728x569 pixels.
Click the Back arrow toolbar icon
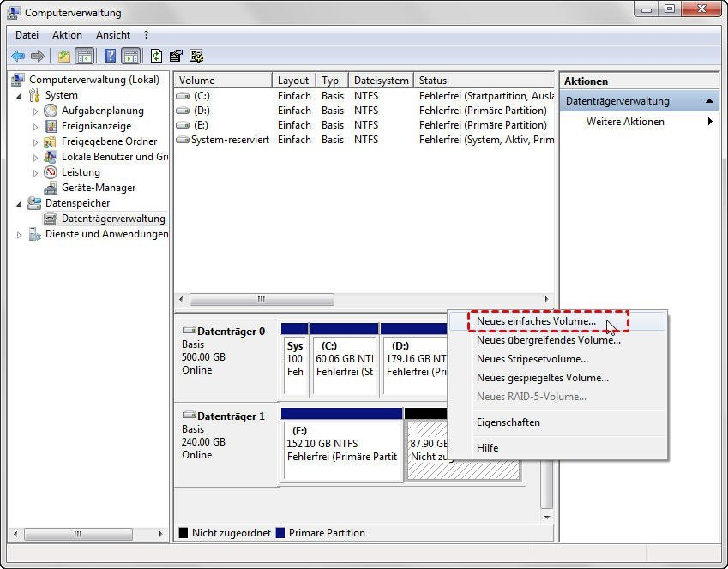tap(18, 57)
